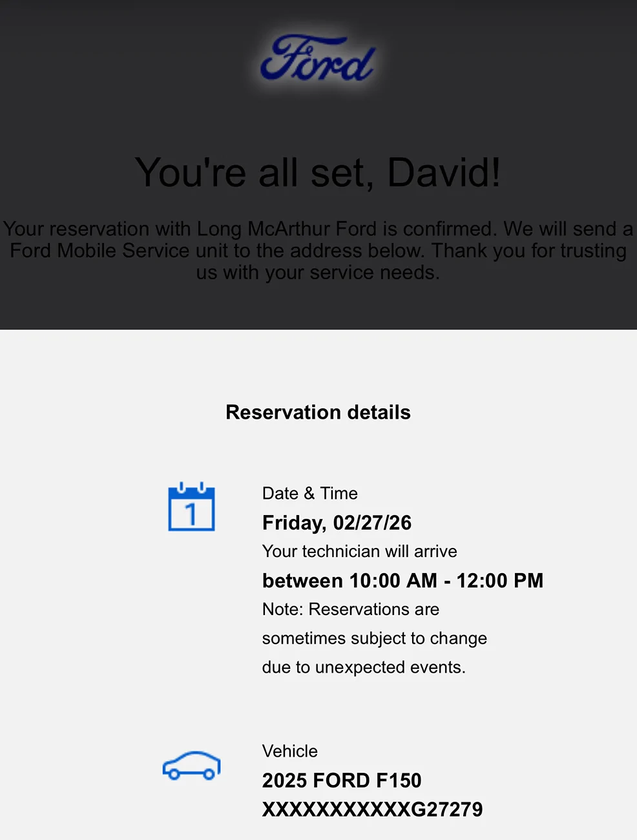Click the "Reservation details" heading
The image size is (637, 840).
click(x=318, y=412)
